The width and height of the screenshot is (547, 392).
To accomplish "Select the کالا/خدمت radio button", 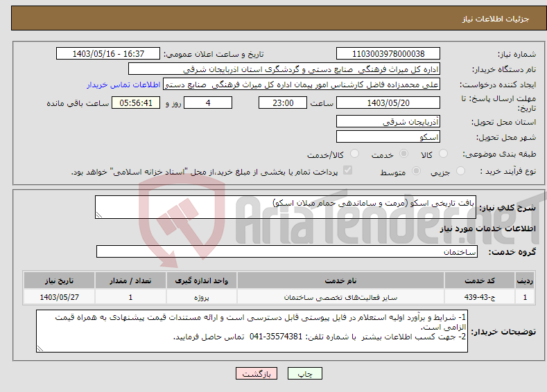I will [354, 154].
